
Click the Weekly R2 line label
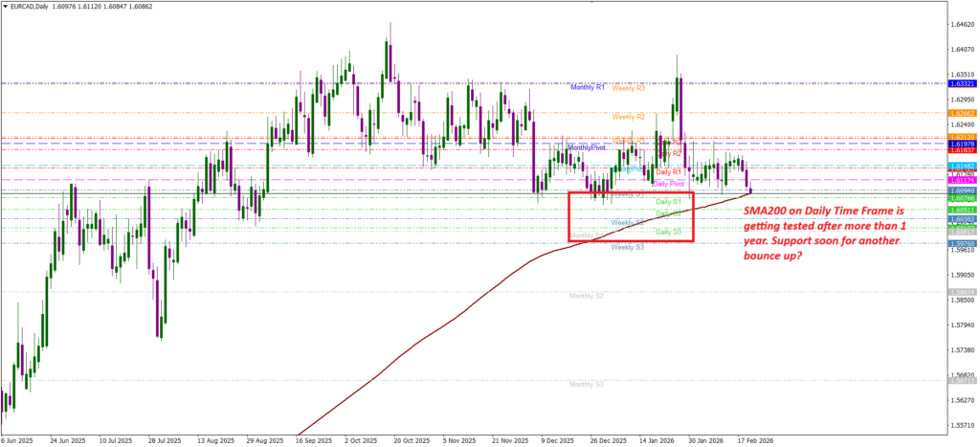tap(629, 116)
